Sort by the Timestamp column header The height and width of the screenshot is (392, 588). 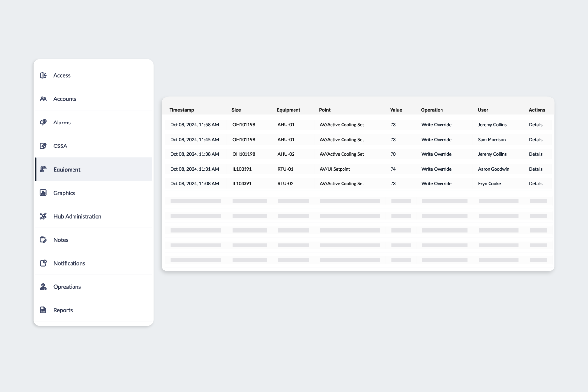pos(181,110)
